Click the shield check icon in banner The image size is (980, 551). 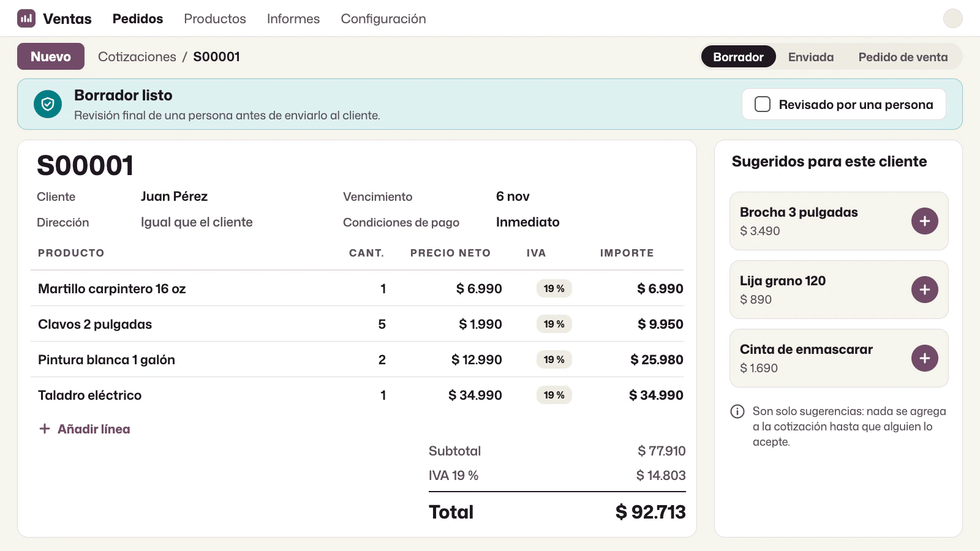click(48, 104)
